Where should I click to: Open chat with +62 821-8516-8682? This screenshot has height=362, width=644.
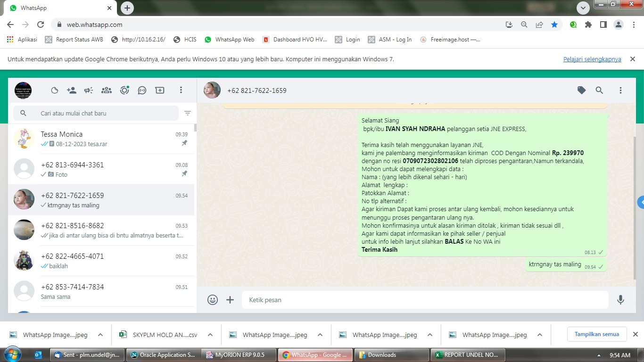[101, 230]
